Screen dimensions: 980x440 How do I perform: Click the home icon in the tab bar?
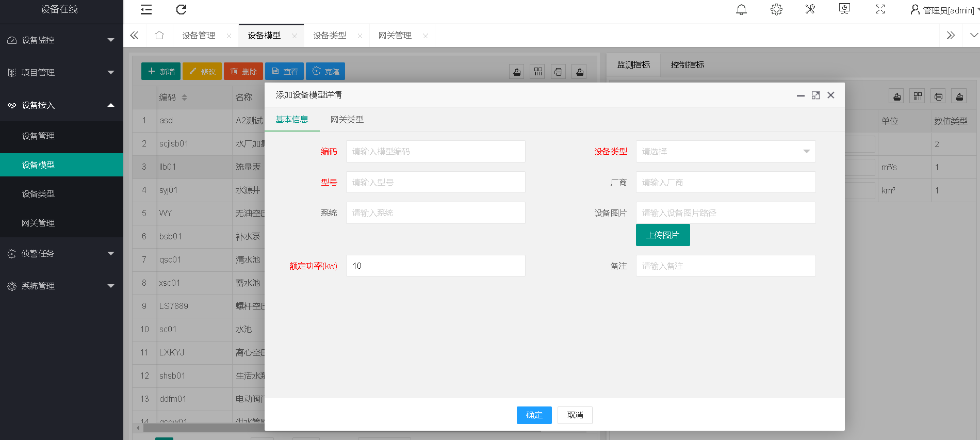[159, 35]
